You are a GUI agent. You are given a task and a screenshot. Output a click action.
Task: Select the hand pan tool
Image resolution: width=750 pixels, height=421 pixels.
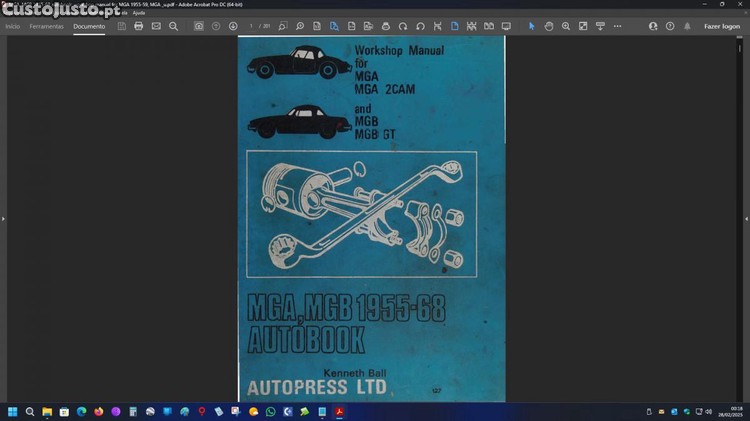(549, 26)
